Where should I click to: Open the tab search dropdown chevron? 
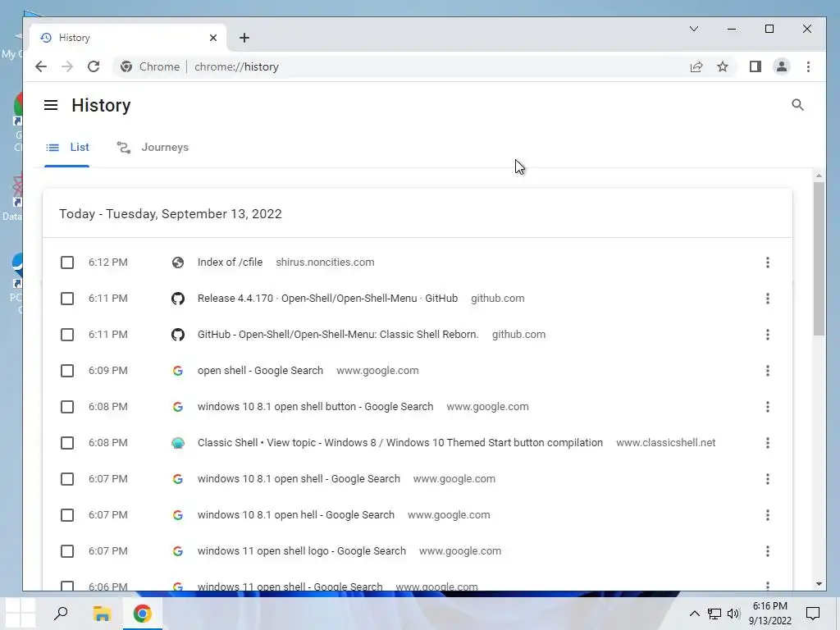694,29
